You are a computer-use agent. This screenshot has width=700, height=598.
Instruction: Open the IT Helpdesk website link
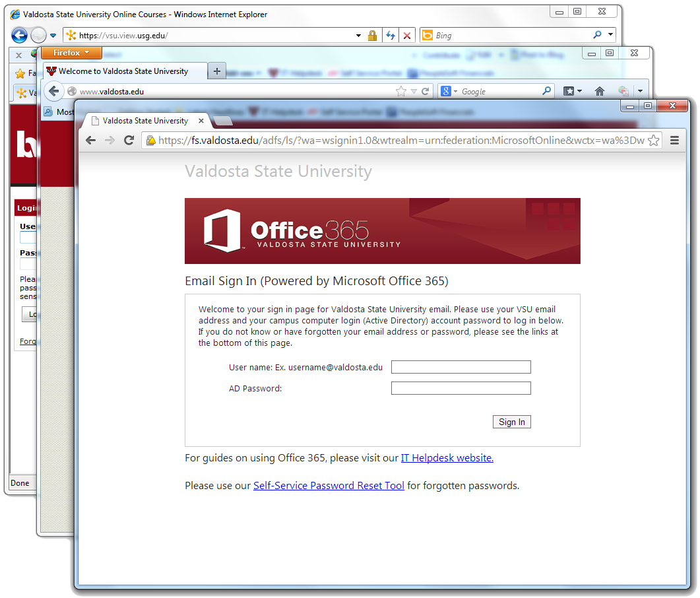[x=447, y=458]
